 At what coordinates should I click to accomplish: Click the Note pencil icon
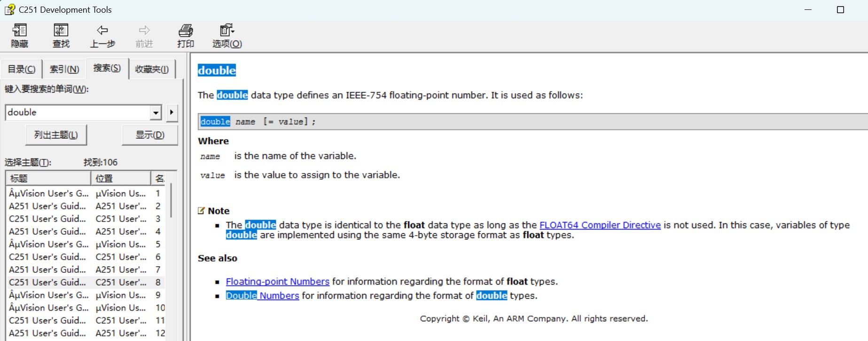point(202,211)
